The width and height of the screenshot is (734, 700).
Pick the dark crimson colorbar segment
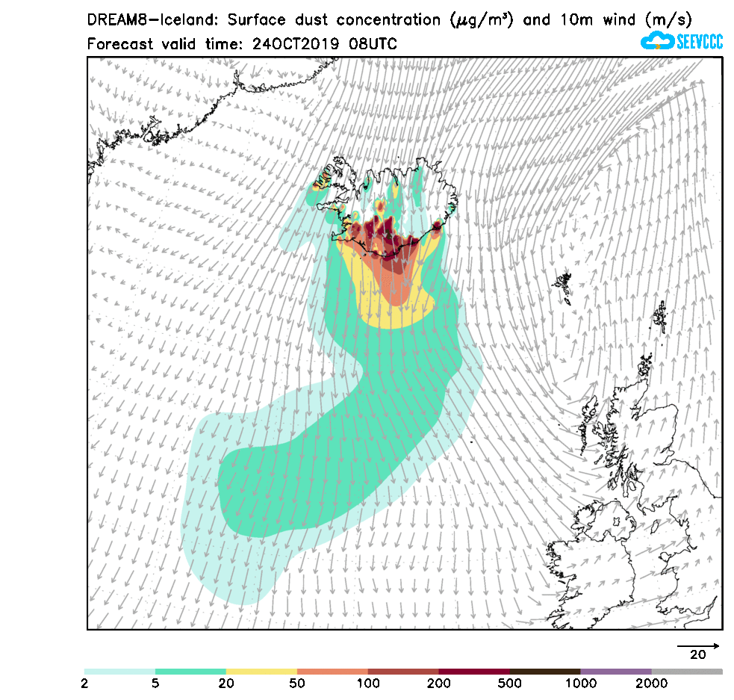(x=474, y=672)
